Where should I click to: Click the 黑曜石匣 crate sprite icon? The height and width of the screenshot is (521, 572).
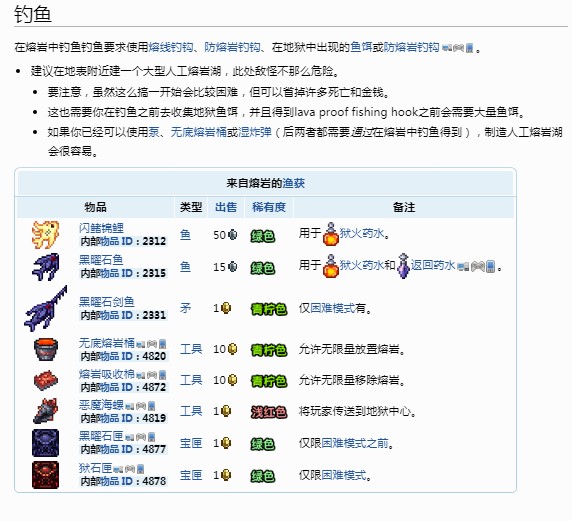point(45,443)
